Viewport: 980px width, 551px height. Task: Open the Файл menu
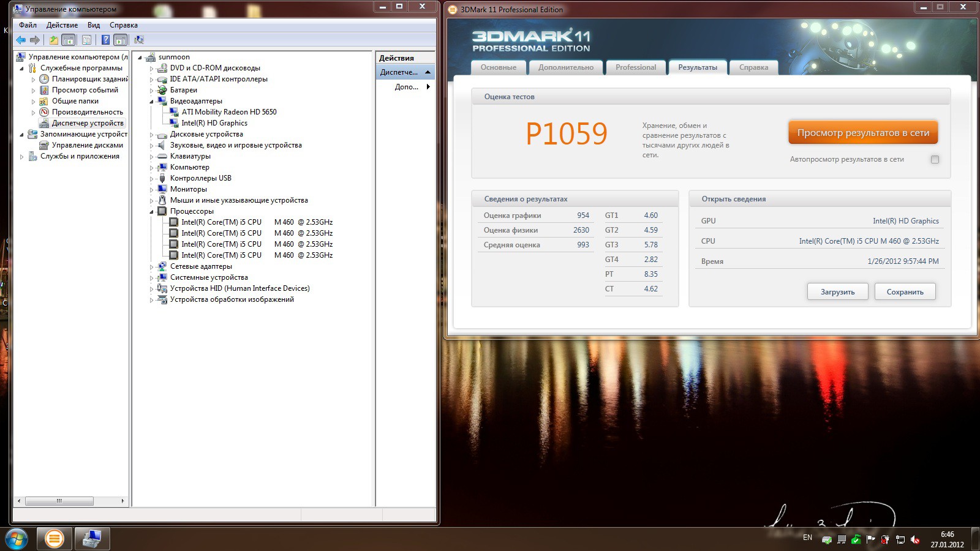[28, 25]
